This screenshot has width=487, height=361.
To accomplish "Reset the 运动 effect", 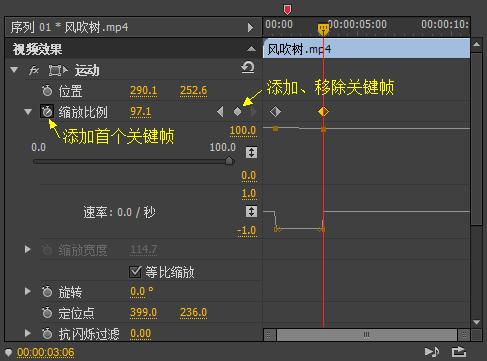I will pyautogui.click(x=248, y=68).
